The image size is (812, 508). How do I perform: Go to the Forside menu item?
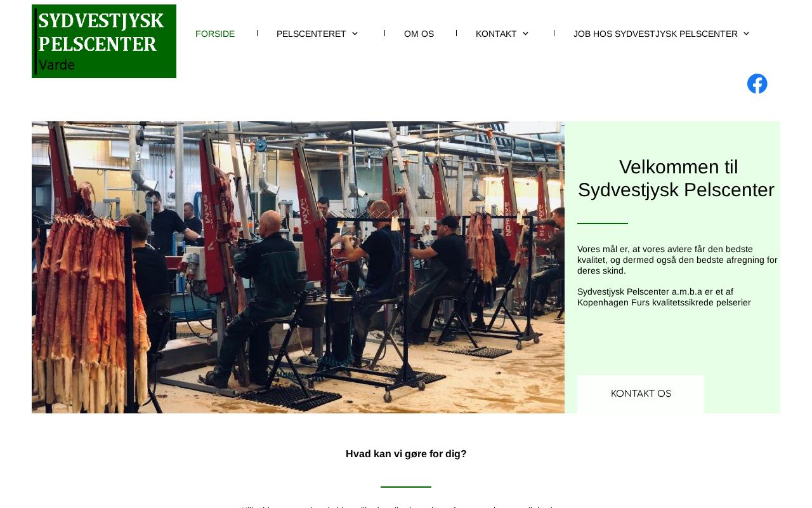215,34
